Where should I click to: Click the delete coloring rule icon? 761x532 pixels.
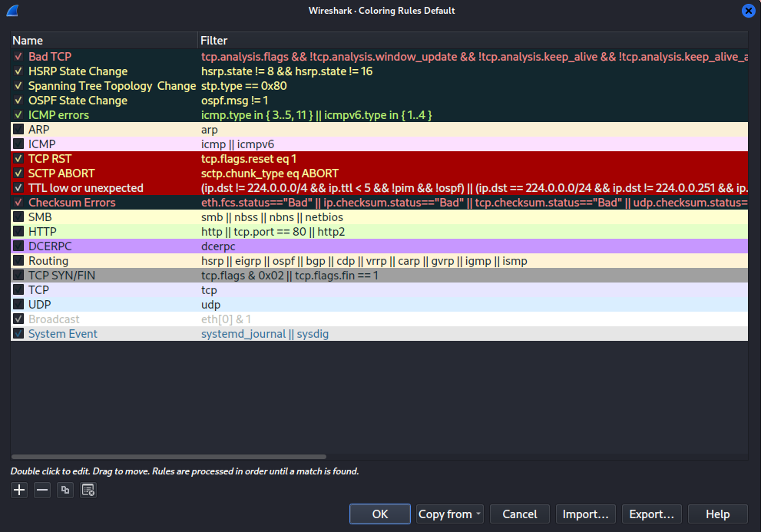coord(41,489)
